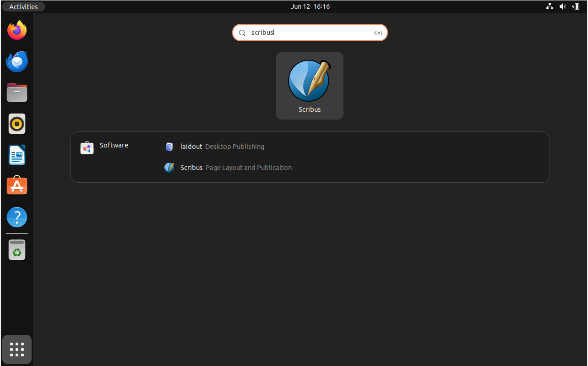Open Ubuntu Software from the dock
This screenshot has height=366, width=588.
[x=17, y=186]
